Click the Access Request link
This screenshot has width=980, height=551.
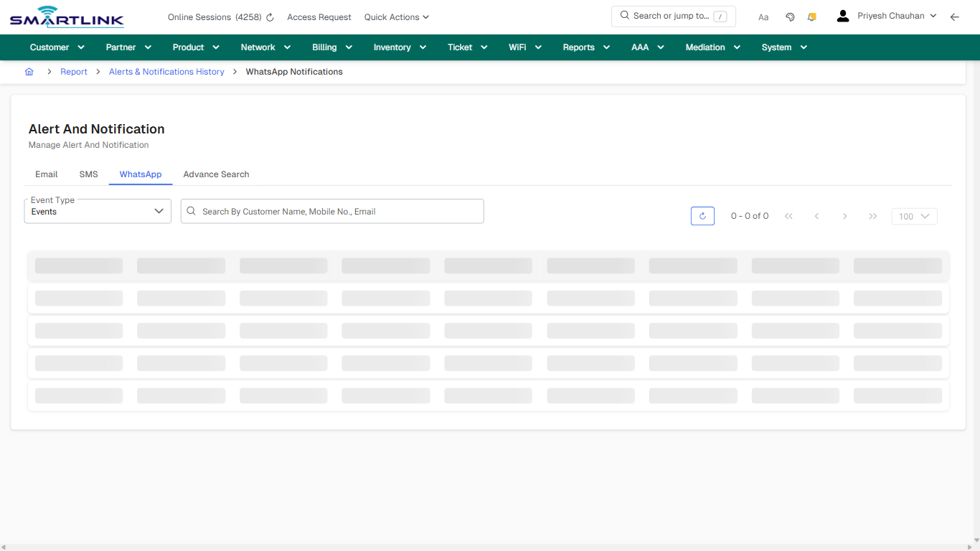coord(319,17)
